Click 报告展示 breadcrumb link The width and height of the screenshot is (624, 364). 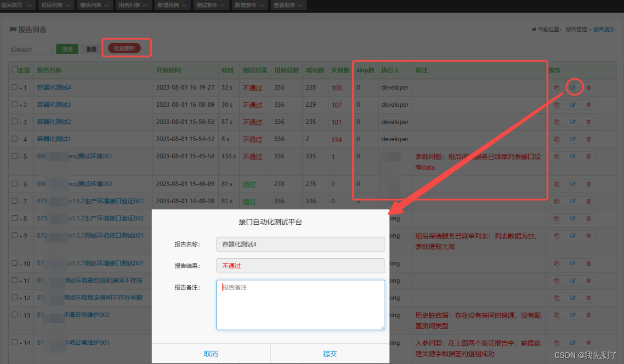pyautogui.click(x=604, y=29)
